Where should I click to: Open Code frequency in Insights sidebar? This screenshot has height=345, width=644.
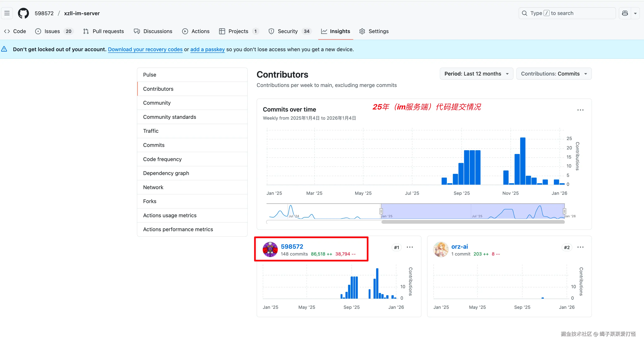[162, 159]
